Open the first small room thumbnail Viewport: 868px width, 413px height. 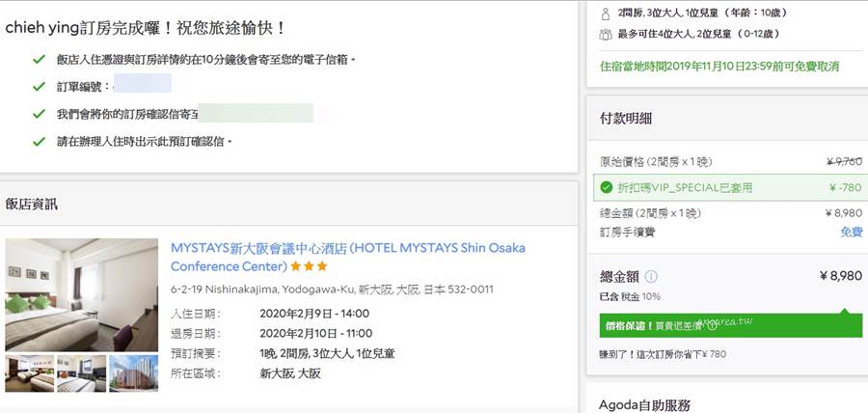pyautogui.click(x=29, y=373)
